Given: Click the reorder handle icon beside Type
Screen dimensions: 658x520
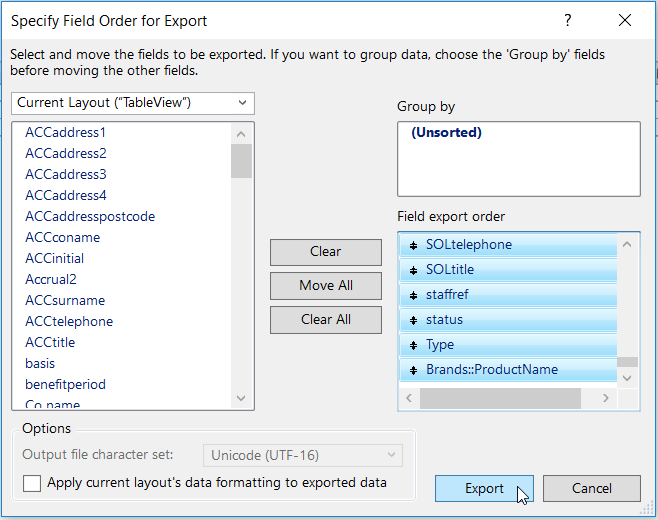Looking at the screenshot, I should point(412,345).
